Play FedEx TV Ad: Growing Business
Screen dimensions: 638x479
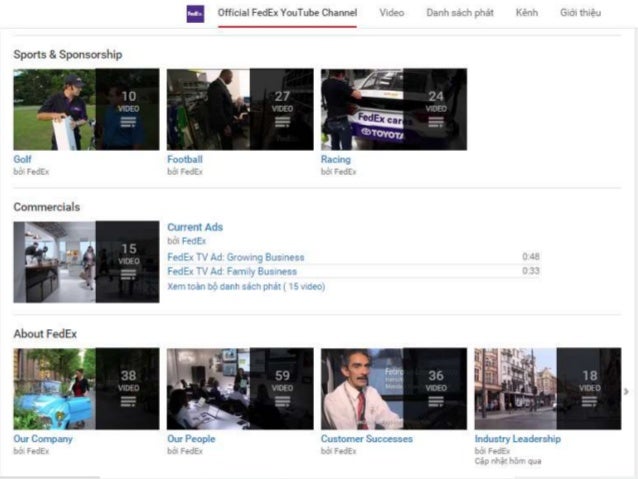(236, 257)
